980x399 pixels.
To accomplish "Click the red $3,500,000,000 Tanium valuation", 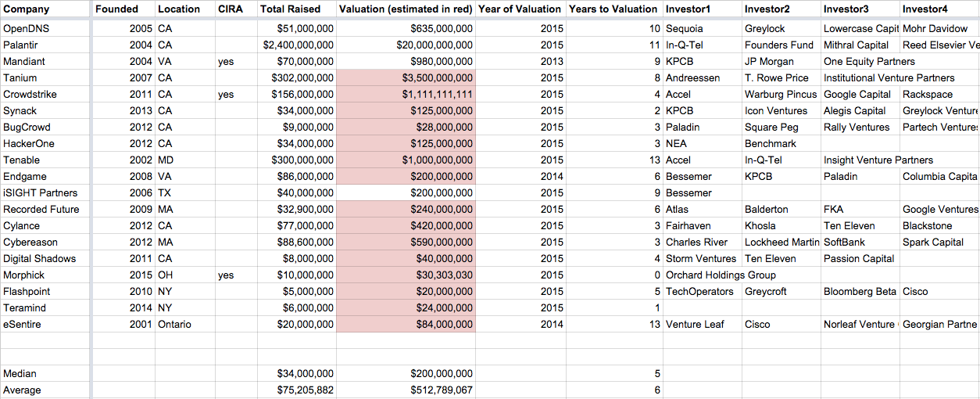I will (406, 77).
